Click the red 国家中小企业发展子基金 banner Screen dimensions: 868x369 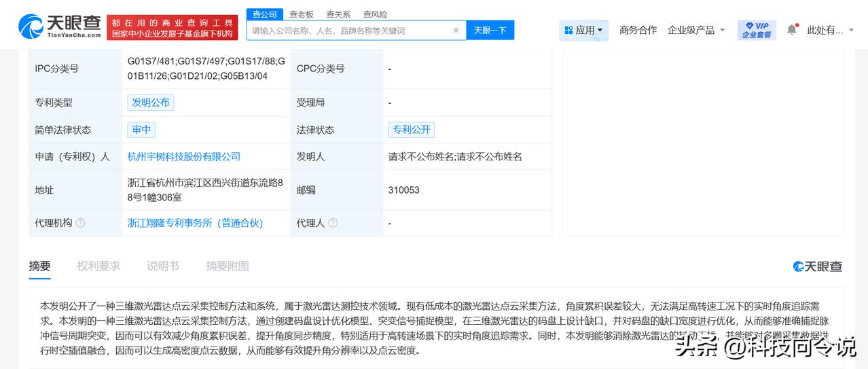(x=173, y=28)
